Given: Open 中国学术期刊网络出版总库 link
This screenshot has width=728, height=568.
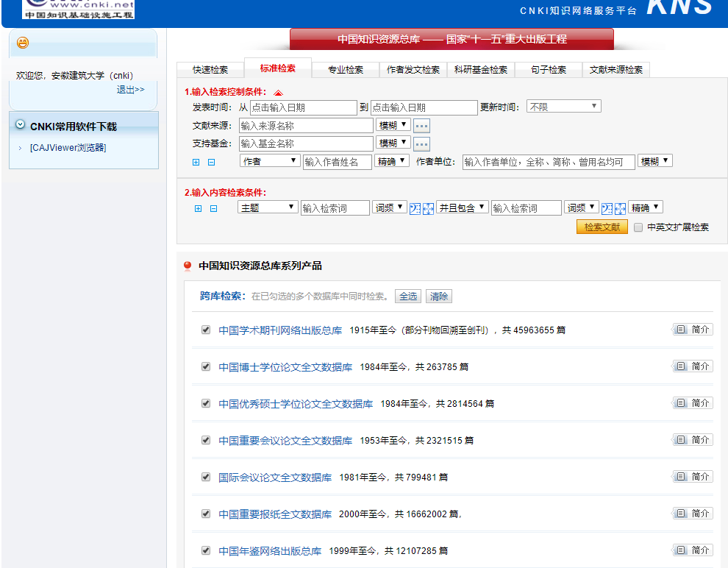Looking at the screenshot, I should [x=280, y=330].
